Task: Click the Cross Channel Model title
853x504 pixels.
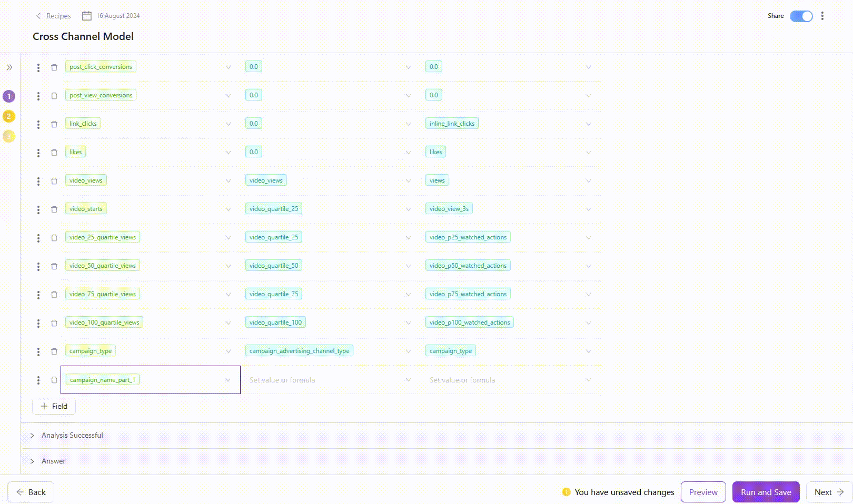Action: pos(83,36)
